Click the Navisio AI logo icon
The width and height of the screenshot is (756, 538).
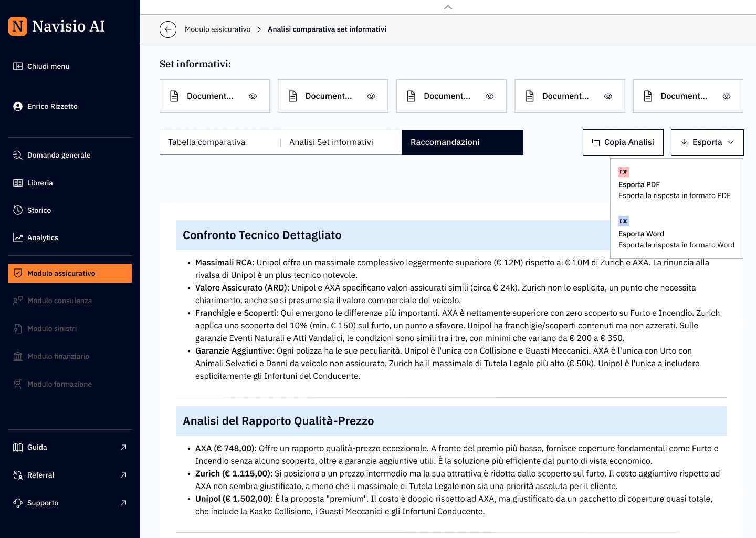coord(18,26)
